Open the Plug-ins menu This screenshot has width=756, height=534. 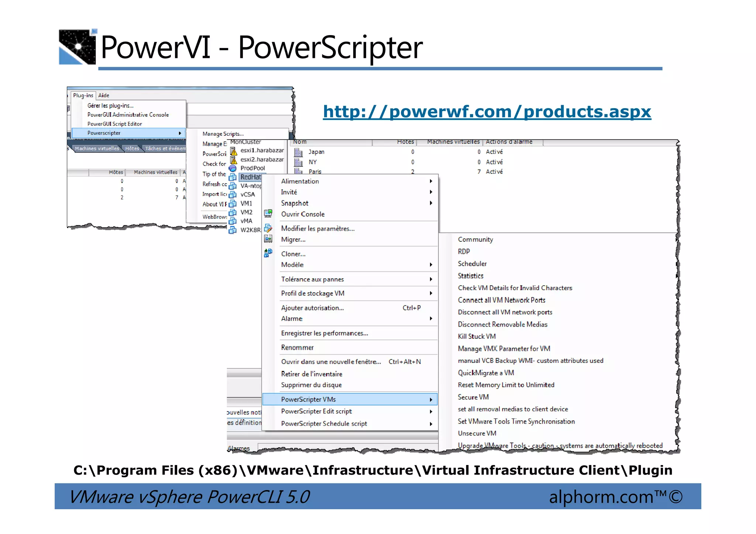(83, 95)
